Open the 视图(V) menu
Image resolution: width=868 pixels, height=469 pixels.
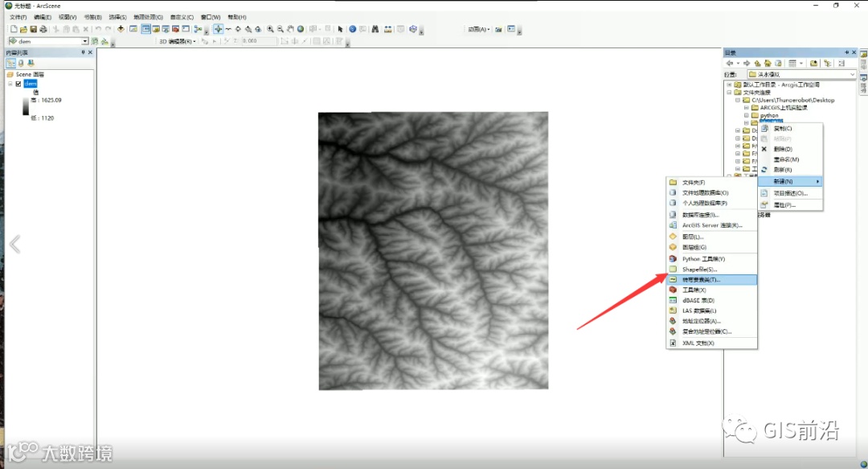click(x=68, y=17)
